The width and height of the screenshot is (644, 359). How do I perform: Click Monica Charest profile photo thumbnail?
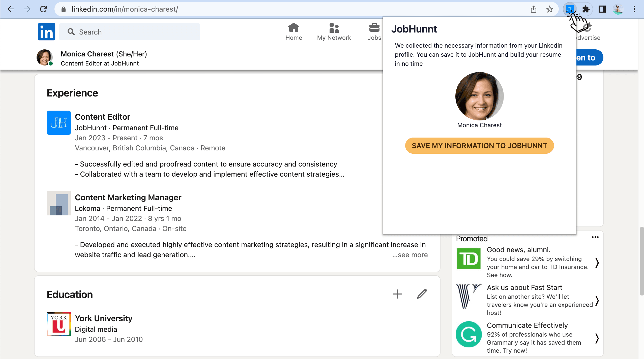pyautogui.click(x=45, y=57)
